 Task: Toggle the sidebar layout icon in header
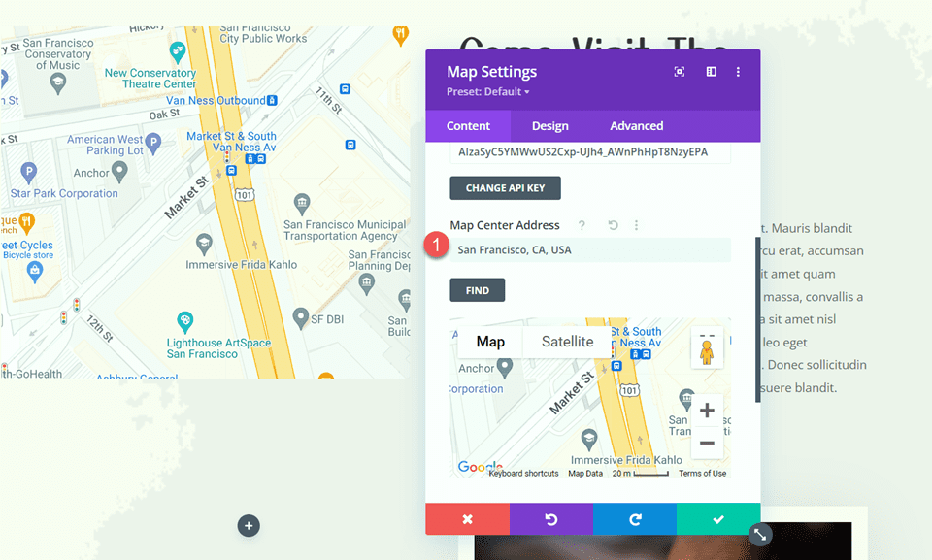pos(711,72)
